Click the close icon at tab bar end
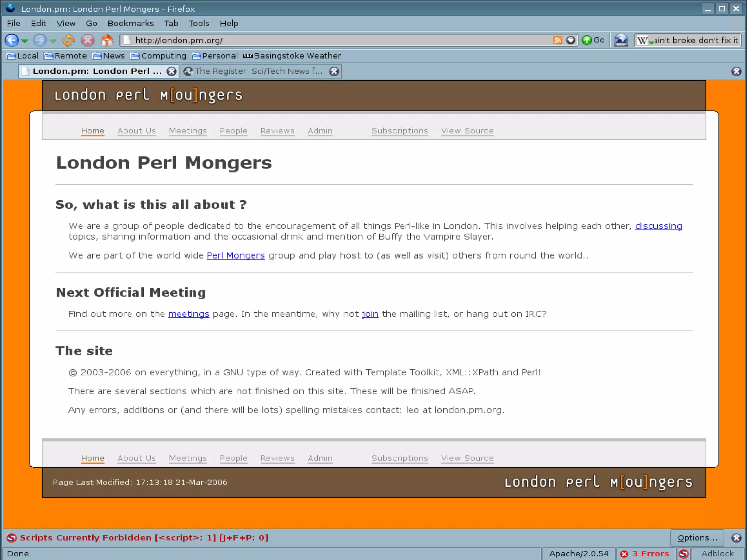 (736, 71)
